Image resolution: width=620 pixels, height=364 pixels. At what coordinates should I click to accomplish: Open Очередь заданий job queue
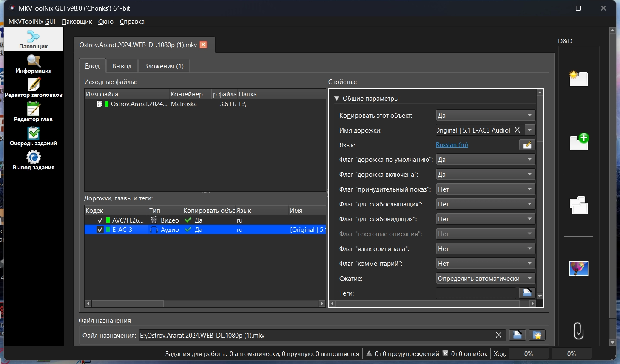(x=34, y=136)
